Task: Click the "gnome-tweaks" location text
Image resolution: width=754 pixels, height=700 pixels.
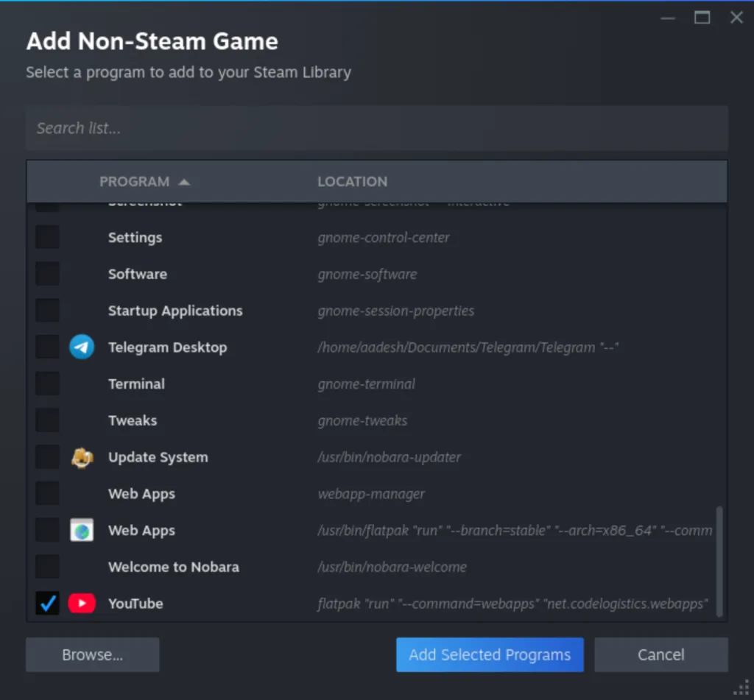Action: tap(362, 421)
